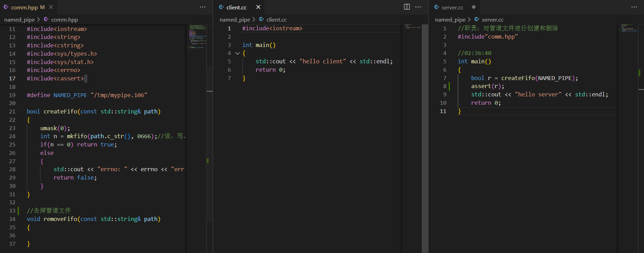Click "hello server" string in server.cc

pos(538,94)
